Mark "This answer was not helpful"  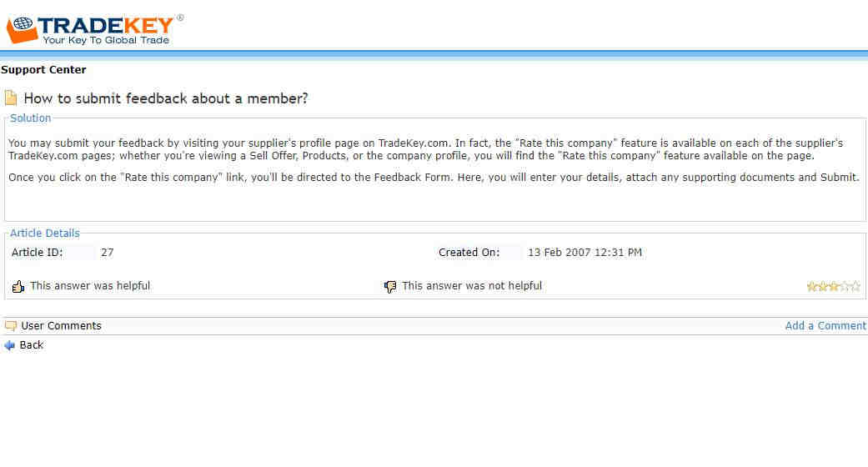point(472,286)
